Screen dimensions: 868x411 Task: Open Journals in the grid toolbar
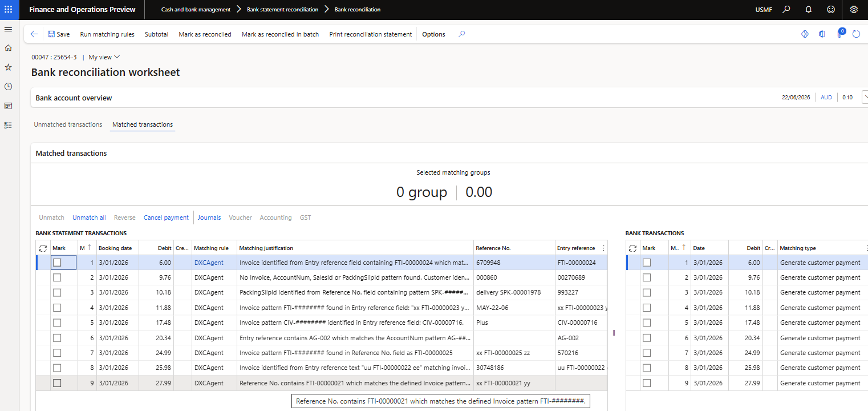click(209, 217)
